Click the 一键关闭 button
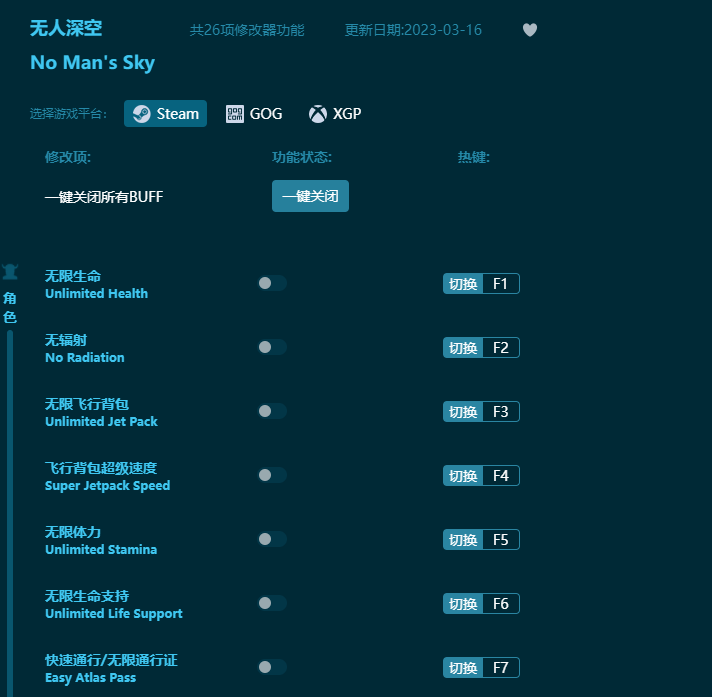The width and height of the screenshot is (712, 697). [310, 196]
